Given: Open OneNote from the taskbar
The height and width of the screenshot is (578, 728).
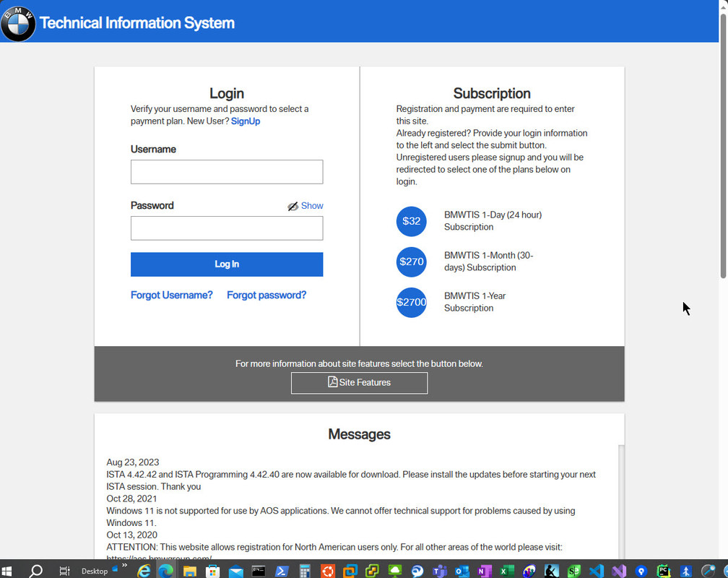Looking at the screenshot, I should [484, 571].
